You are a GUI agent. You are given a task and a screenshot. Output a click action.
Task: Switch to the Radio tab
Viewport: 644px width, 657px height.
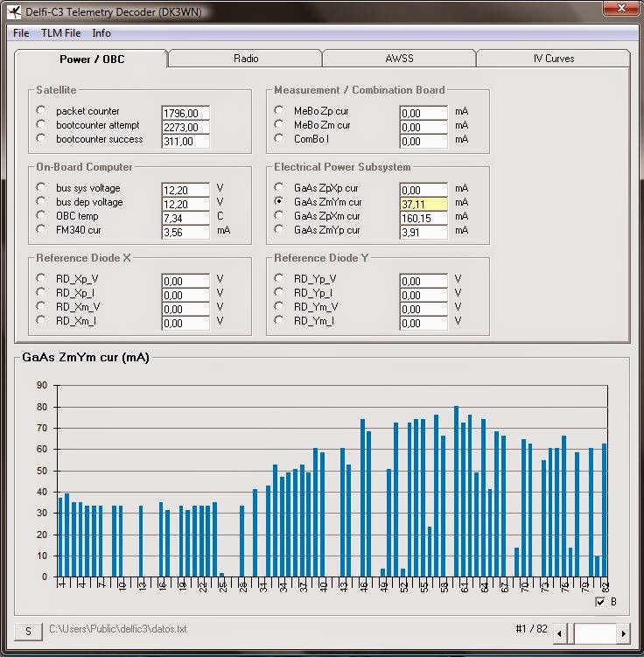(x=246, y=59)
